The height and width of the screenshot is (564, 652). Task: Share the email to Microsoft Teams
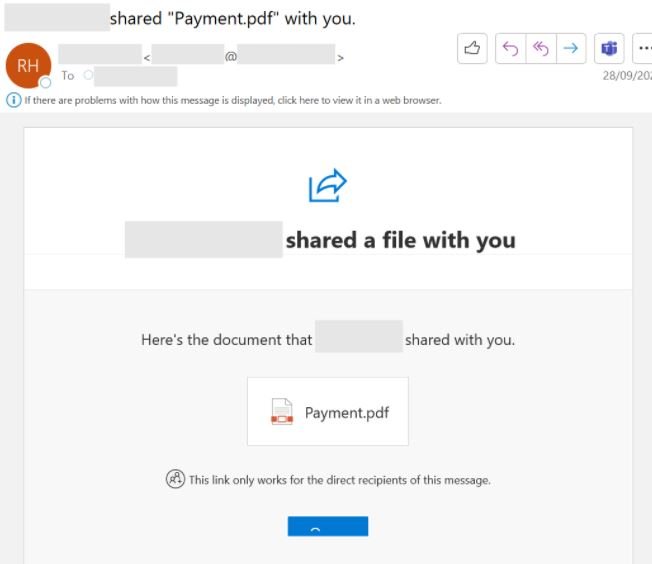tap(609, 49)
